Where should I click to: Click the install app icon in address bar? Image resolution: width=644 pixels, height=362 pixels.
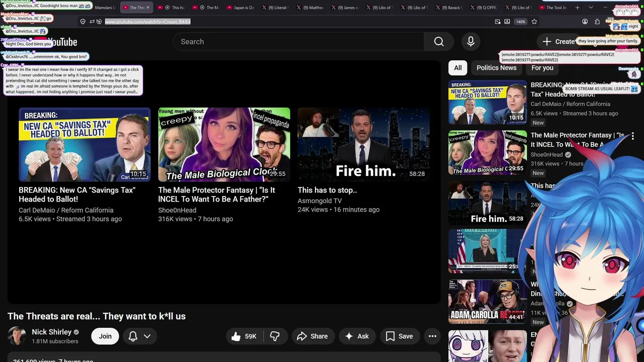[x=507, y=22]
